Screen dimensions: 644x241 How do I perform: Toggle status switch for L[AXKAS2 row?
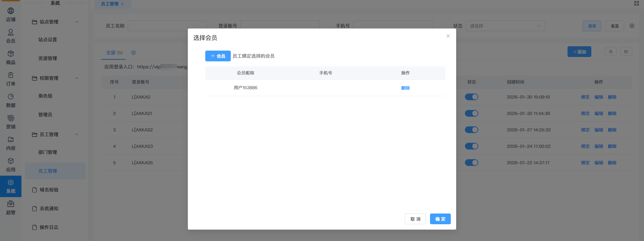[x=471, y=130]
